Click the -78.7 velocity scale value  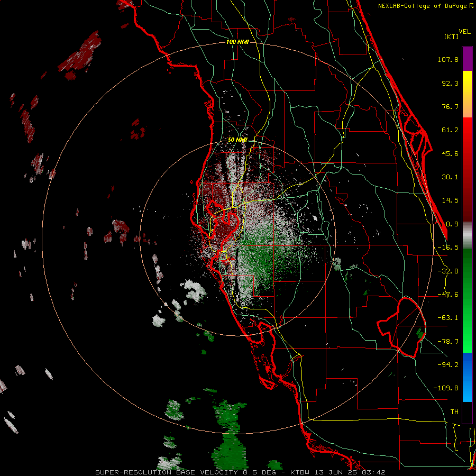click(448, 342)
